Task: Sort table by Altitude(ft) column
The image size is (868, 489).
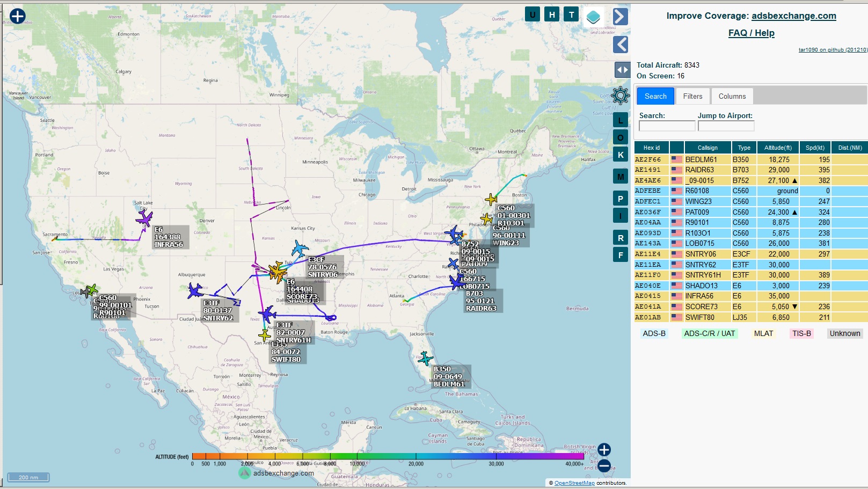Action: (778, 148)
